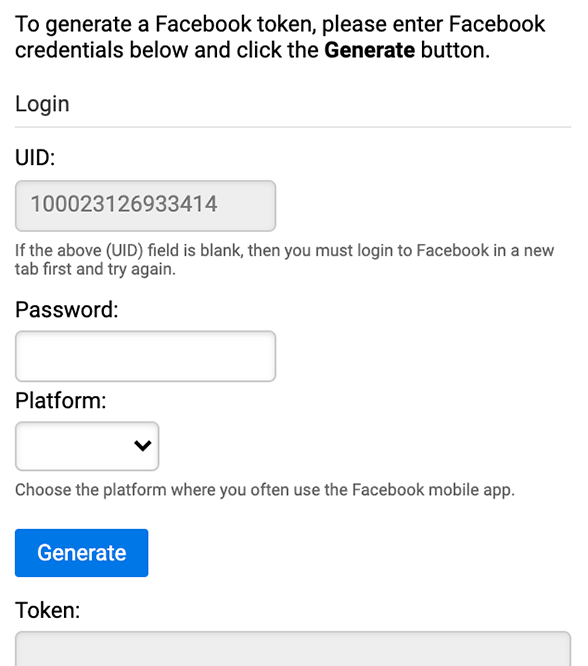Click the horizontal divider under Login

pyautogui.click(x=293, y=127)
